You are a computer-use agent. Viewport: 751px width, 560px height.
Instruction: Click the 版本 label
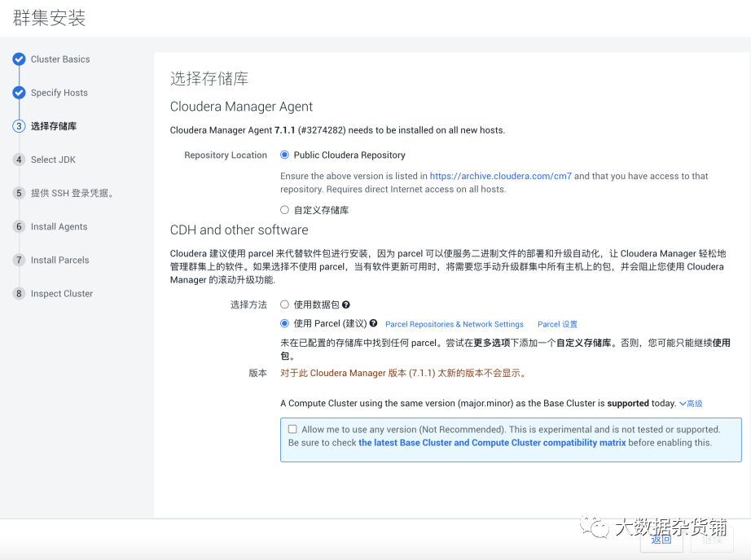point(257,374)
